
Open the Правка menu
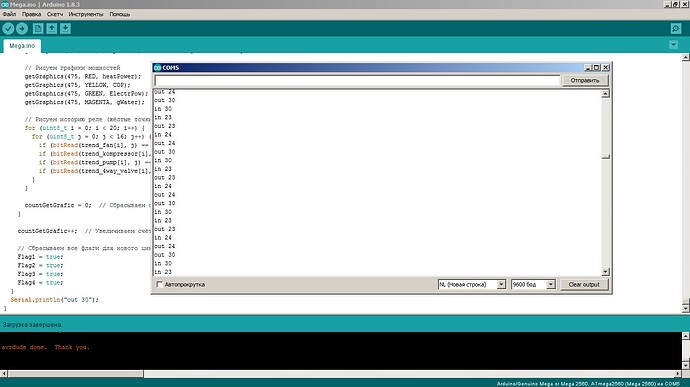[31, 14]
